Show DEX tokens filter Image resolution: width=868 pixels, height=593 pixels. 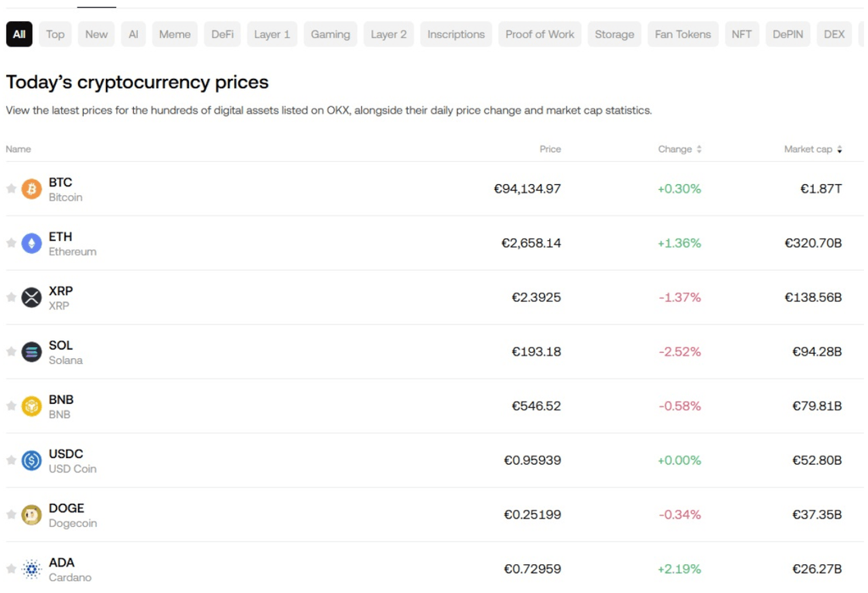coord(833,34)
